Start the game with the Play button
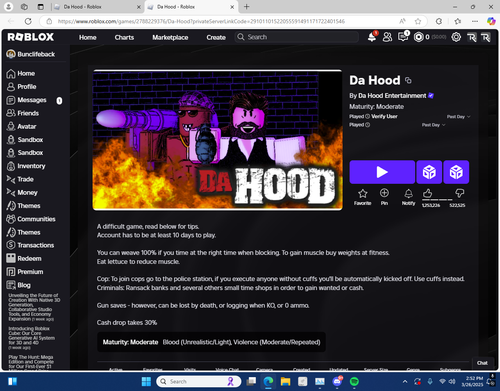 click(382, 172)
